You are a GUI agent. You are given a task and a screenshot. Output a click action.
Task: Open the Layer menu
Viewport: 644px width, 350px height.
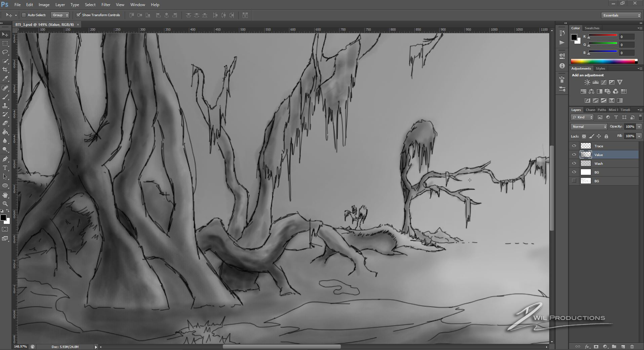[60, 5]
